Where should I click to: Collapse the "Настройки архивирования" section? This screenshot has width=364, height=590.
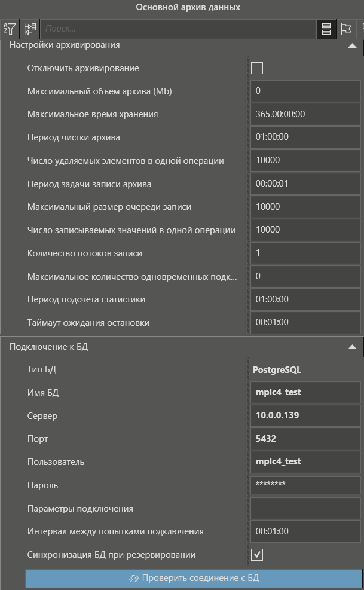(352, 45)
